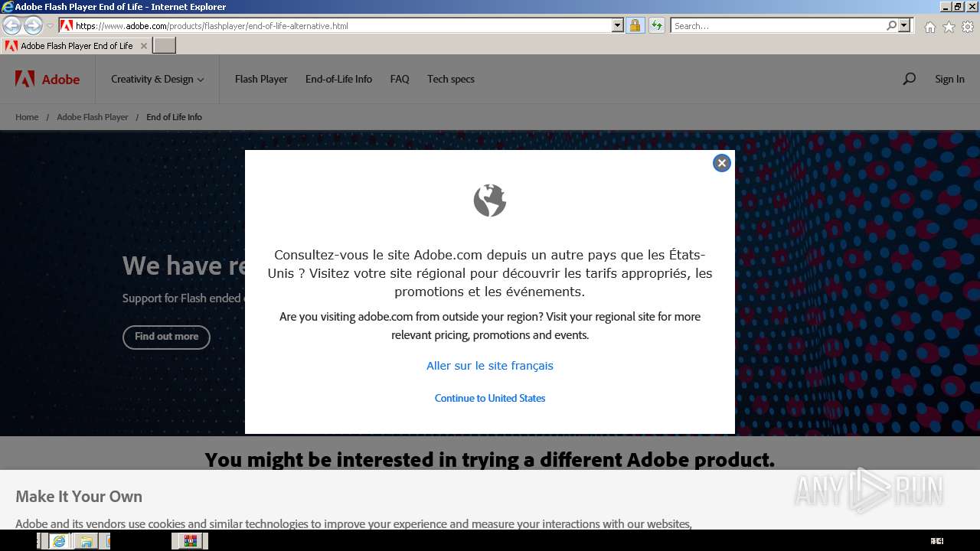The width and height of the screenshot is (980, 551).
Task: Expand the address bar autocomplete dropdown
Action: [618, 25]
